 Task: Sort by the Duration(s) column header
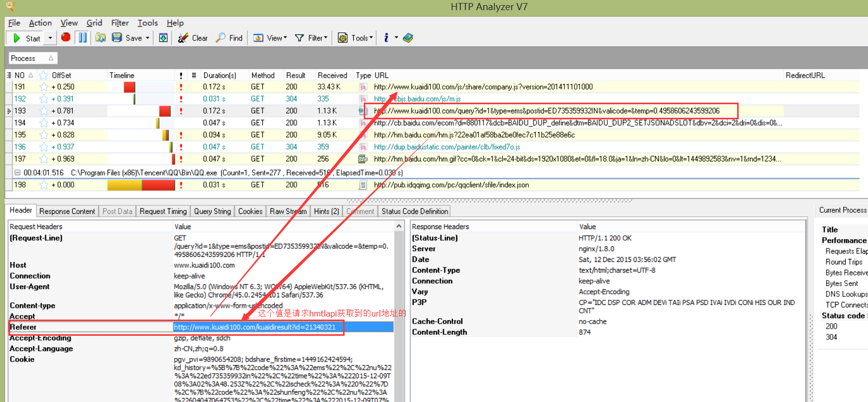[x=220, y=75]
